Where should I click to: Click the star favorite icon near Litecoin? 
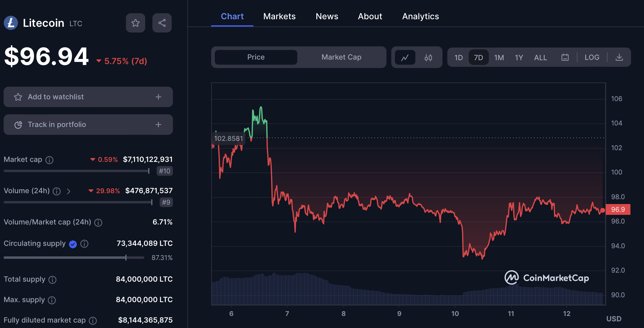135,23
